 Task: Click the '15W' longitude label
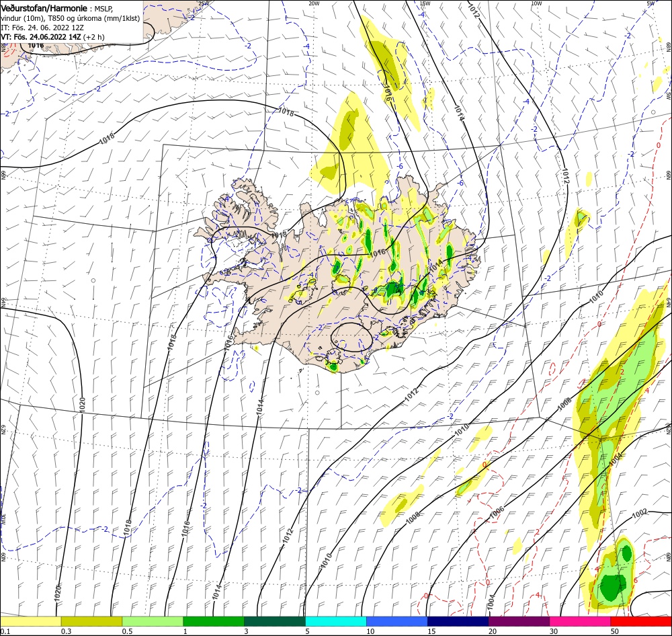[x=425, y=3]
